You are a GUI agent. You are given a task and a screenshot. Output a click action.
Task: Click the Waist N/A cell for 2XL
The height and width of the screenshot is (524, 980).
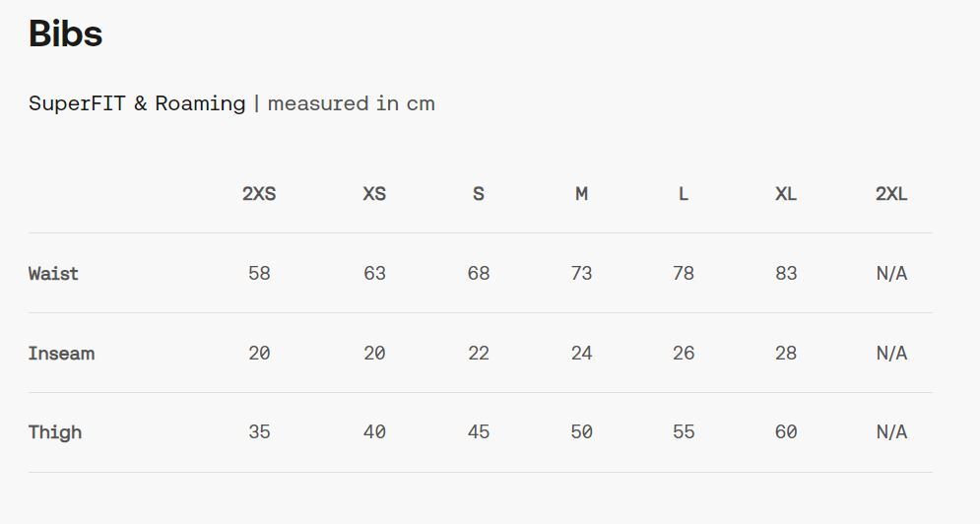pos(891,274)
